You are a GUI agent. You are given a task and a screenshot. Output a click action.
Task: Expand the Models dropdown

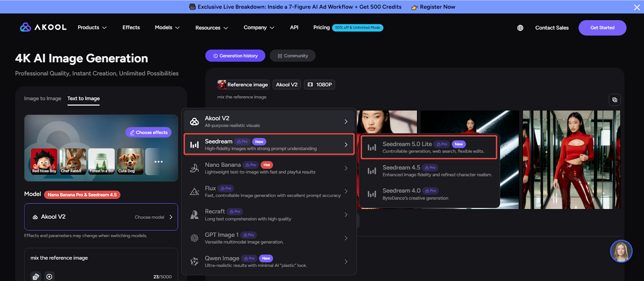point(167,27)
